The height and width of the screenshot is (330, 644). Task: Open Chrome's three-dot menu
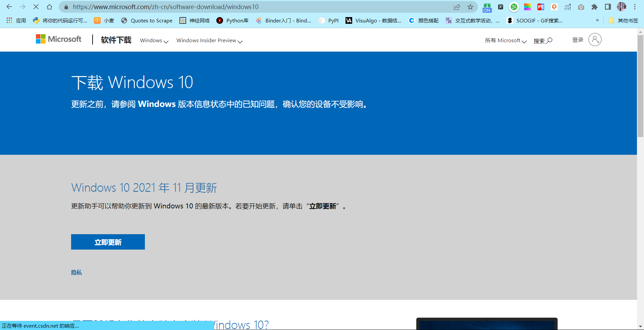(635, 7)
